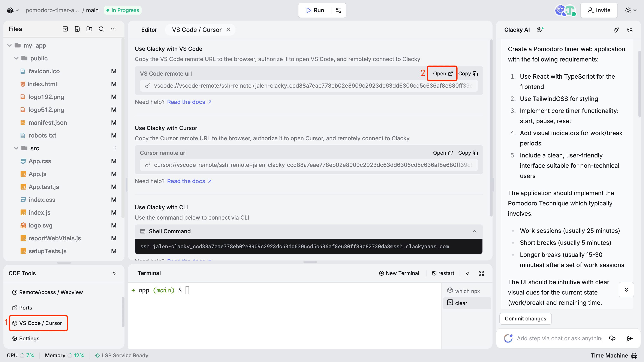Click the cursor:// remote url field

[309, 165]
